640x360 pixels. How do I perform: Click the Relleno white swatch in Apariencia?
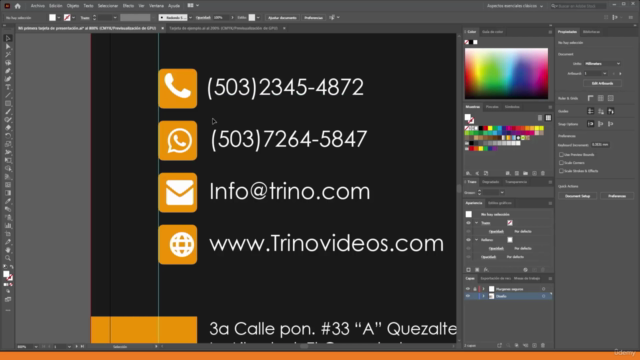coord(510,240)
